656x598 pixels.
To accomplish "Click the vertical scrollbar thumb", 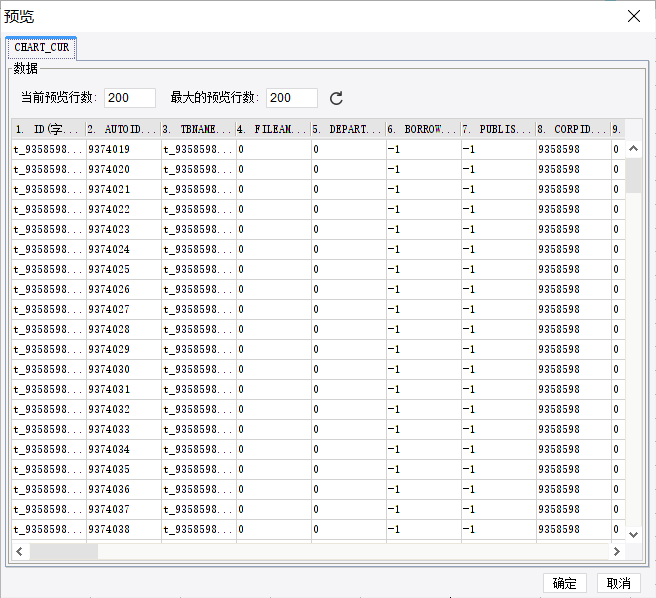I will (633, 175).
